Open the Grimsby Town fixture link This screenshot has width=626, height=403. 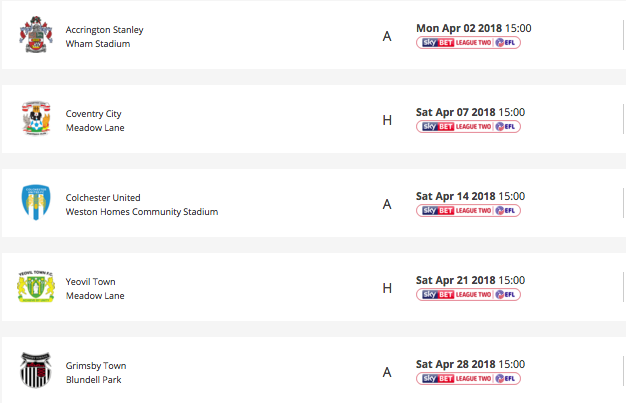pyautogui.click(x=95, y=365)
